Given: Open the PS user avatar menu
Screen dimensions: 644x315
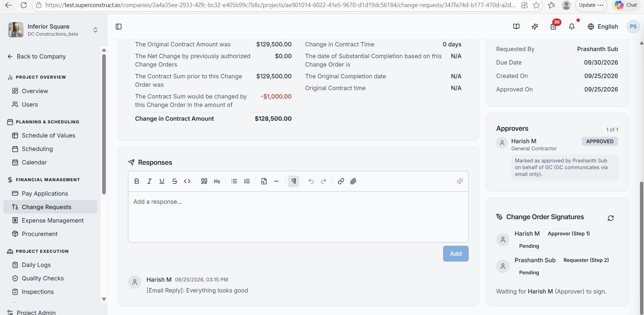Looking at the screenshot, I should [633, 27].
